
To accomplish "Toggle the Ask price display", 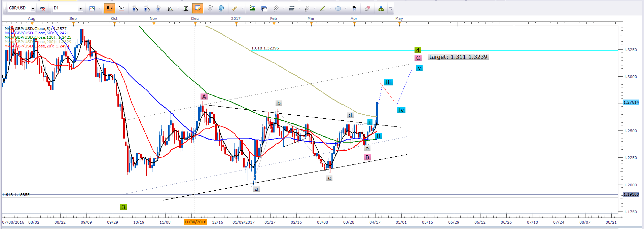I will tap(121, 8).
